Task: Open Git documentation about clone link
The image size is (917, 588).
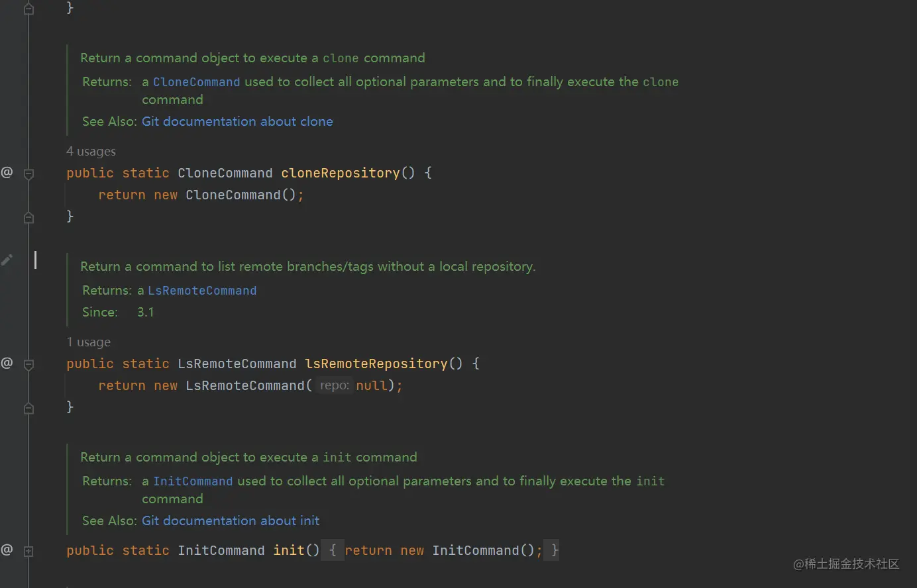Action: (237, 121)
